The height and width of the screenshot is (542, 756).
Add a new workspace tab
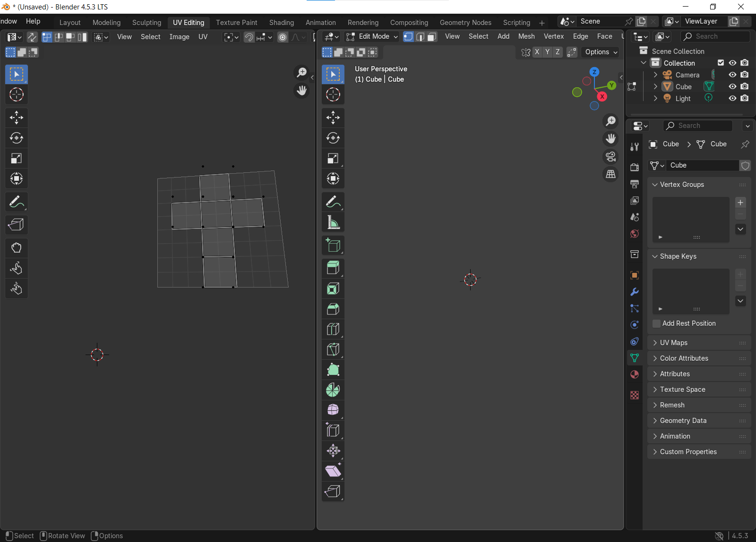coord(542,23)
